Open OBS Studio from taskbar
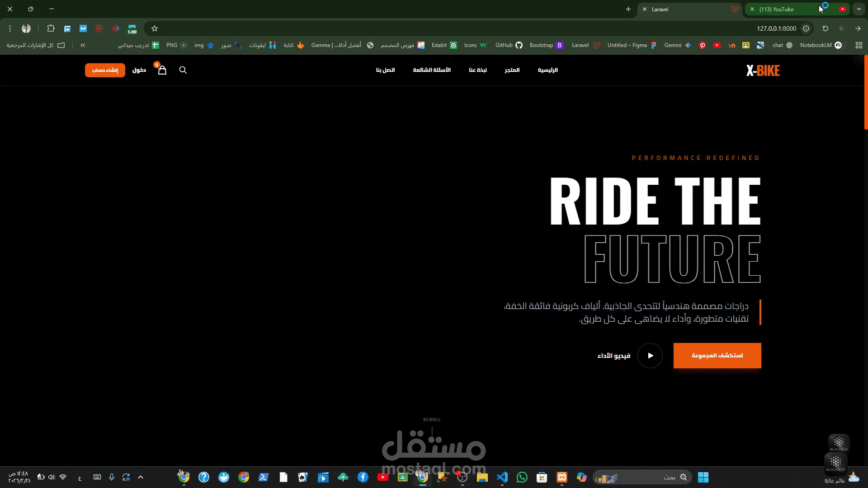The width and height of the screenshot is (868, 488). pos(462,477)
